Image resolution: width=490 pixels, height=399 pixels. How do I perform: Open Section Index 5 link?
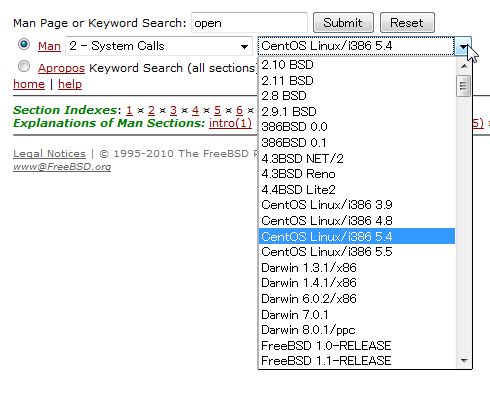point(217,110)
